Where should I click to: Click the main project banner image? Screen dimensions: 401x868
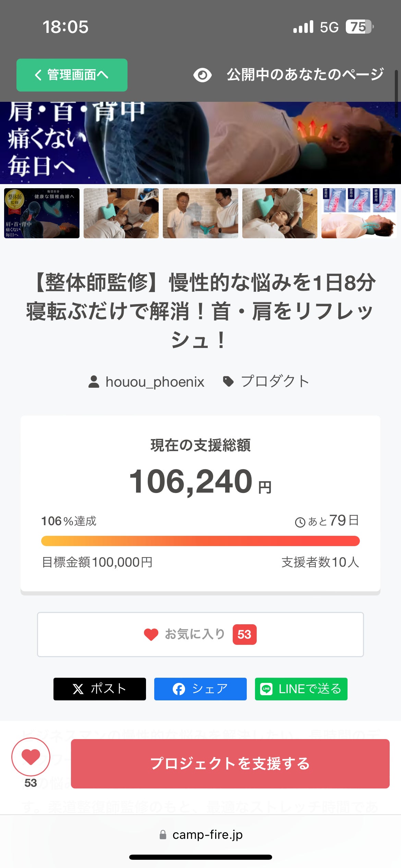(x=200, y=143)
